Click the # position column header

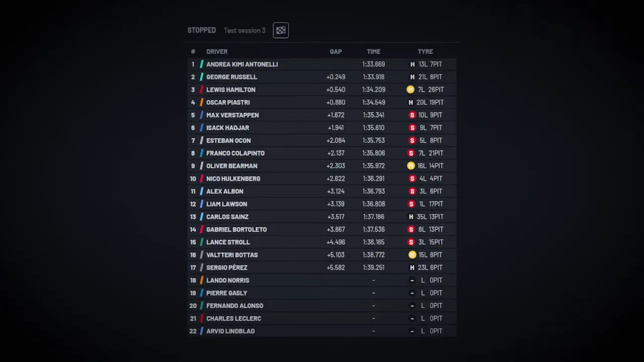click(193, 51)
